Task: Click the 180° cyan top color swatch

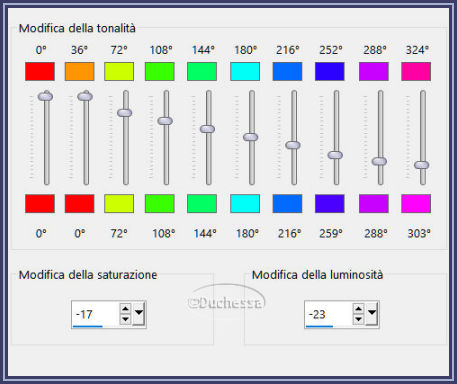Action: [x=245, y=71]
